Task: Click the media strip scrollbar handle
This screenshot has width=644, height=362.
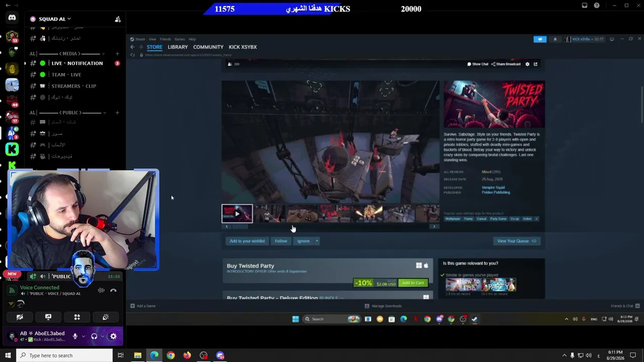Action: pos(240,227)
